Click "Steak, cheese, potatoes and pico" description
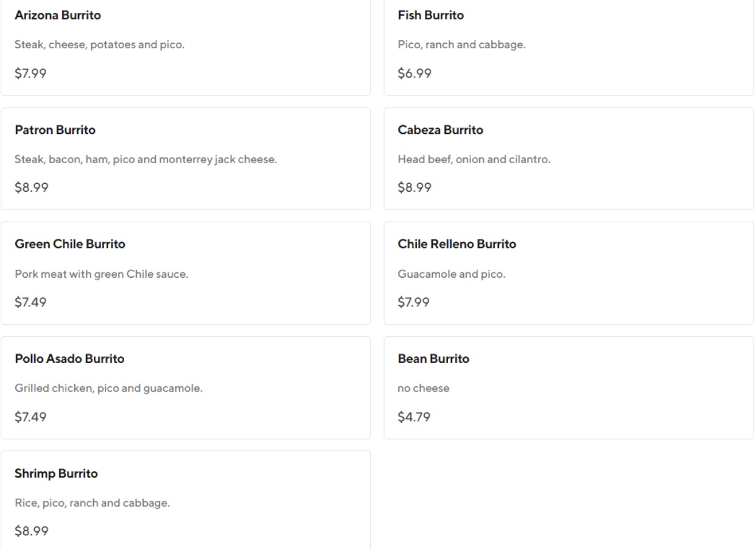The image size is (756, 550). (99, 45)
